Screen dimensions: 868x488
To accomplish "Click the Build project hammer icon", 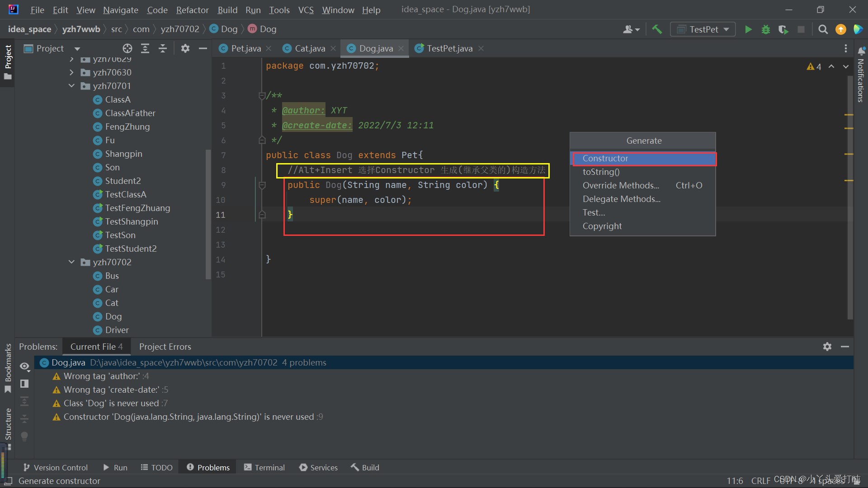I will tap(656, 28).
